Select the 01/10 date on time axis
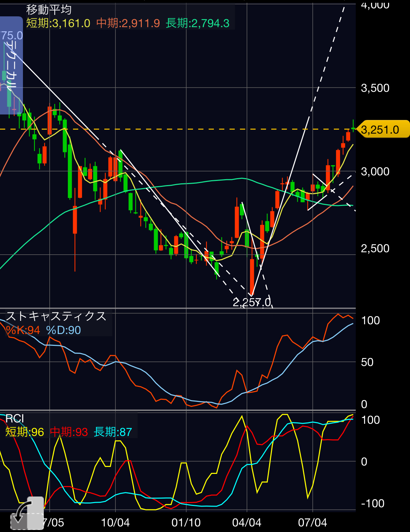The width and height of the screenshot is (410, 532). point(186,523)
